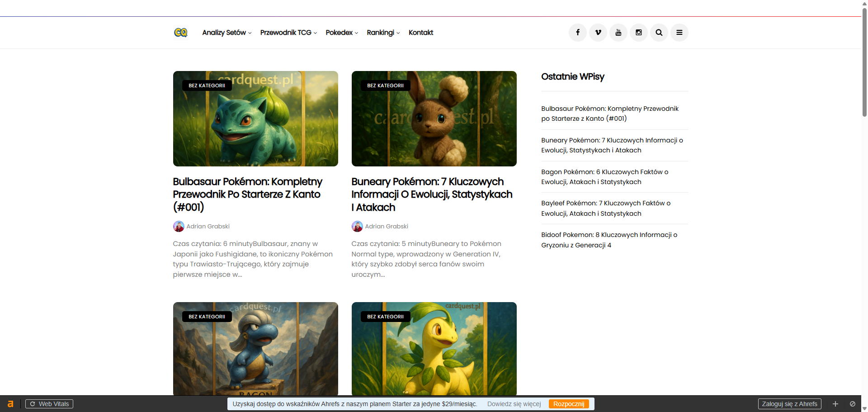
Task: Open the Vimeo social icon
Action: point(598,33)
